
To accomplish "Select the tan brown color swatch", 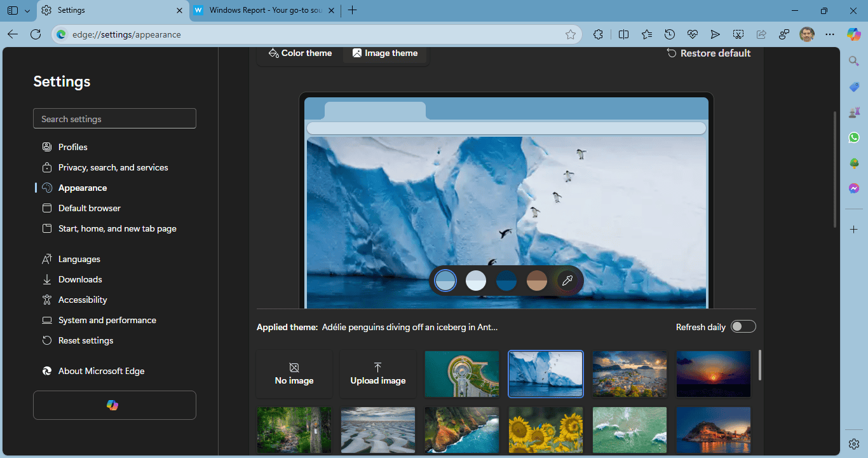I will pyautogui.click(x=537, y=281).
